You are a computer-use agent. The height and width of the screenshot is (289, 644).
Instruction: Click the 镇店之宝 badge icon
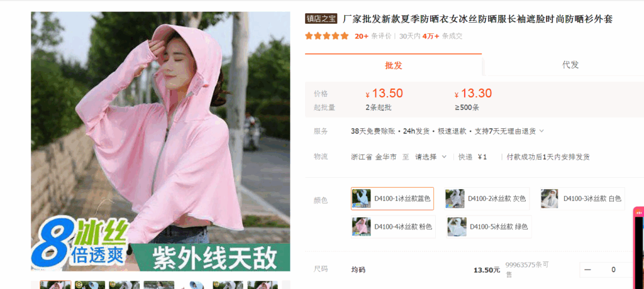pyautogui.click(x=321, y=19)
